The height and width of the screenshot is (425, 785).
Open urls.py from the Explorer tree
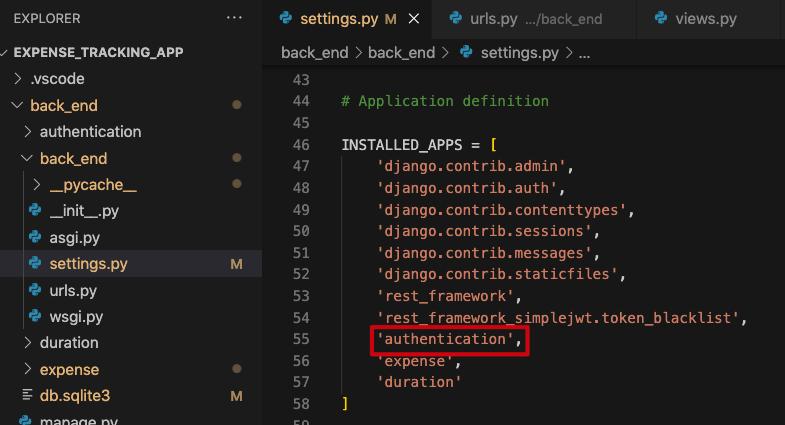[73, 291]
